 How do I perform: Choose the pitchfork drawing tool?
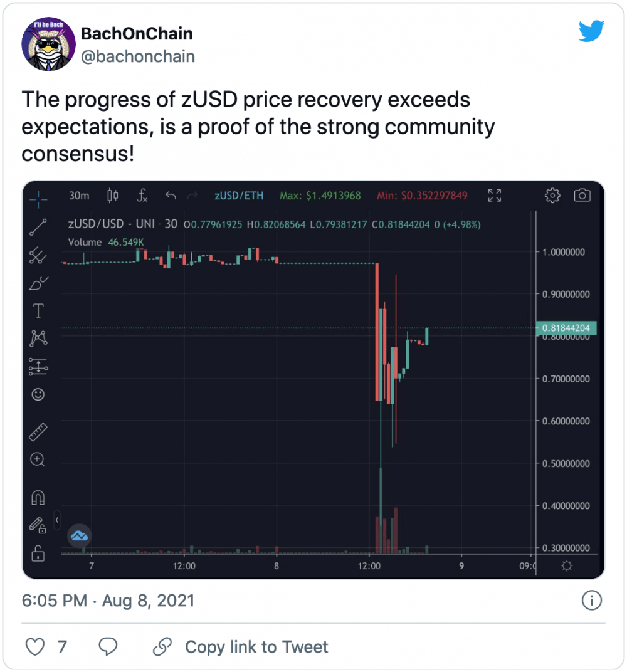tap(38, 255)
